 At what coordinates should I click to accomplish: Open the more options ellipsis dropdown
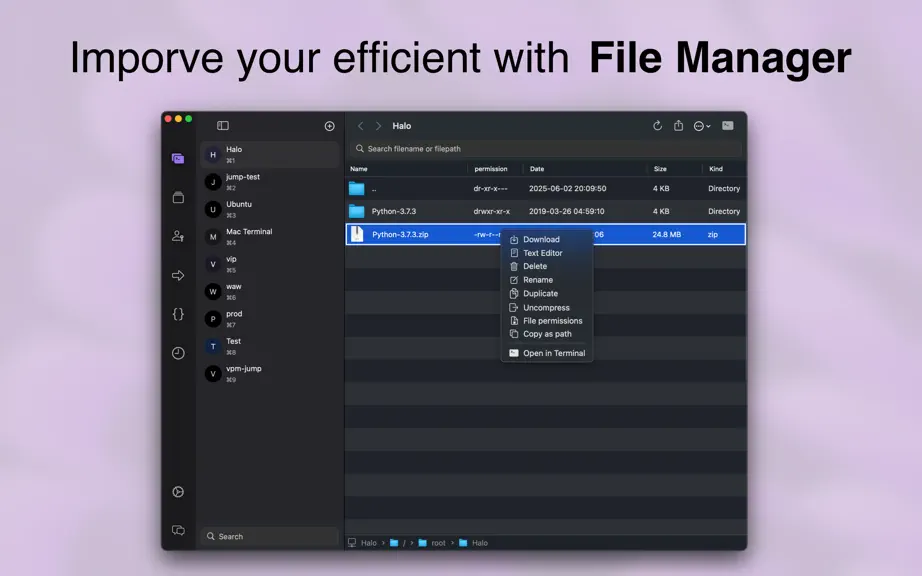pos(701,126)
